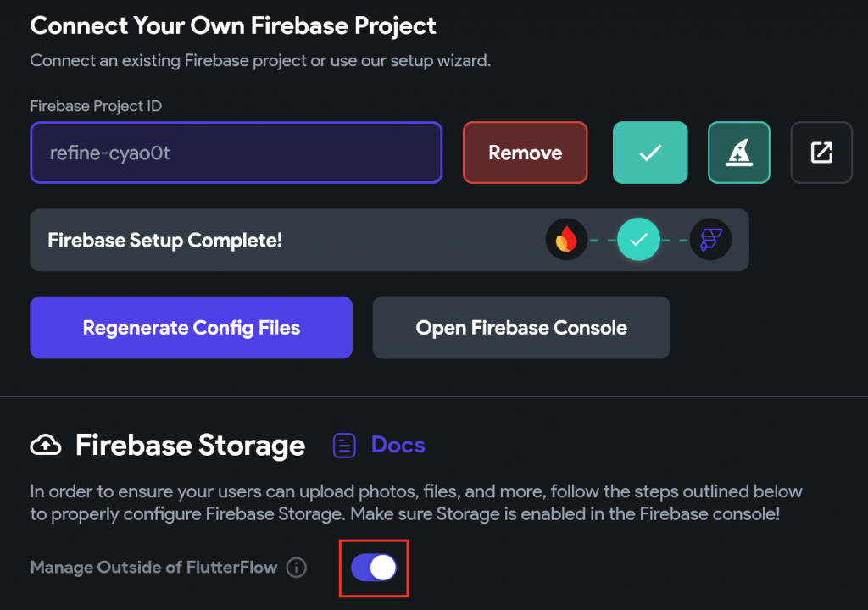Disable the Manage Outside of FlutterFlow toggle
Screen dimensions: 868x610
tap(374, 568)
